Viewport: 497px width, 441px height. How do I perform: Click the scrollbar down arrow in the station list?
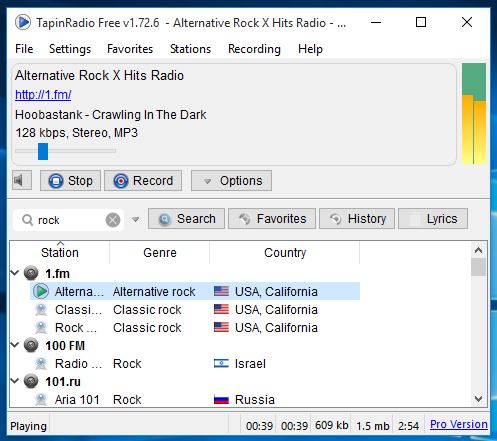coord(479,399)
